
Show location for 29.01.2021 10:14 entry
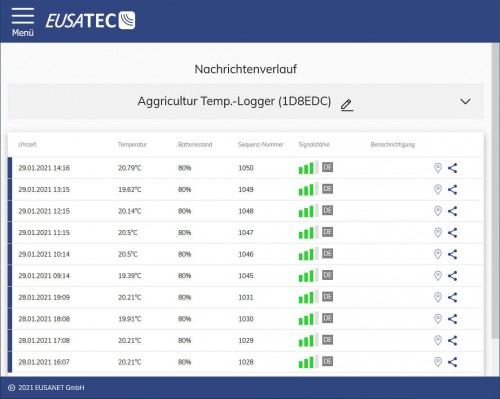point(438,254)
